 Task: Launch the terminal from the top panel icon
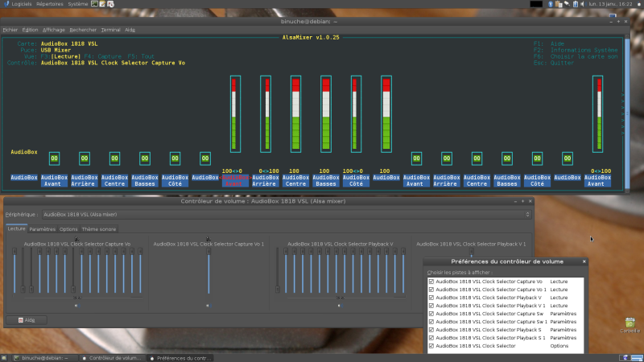(94, 4)
